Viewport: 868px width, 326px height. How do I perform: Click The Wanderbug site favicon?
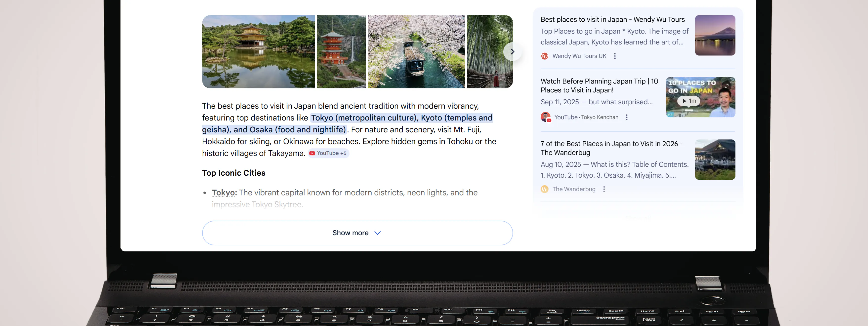(545, 189)
